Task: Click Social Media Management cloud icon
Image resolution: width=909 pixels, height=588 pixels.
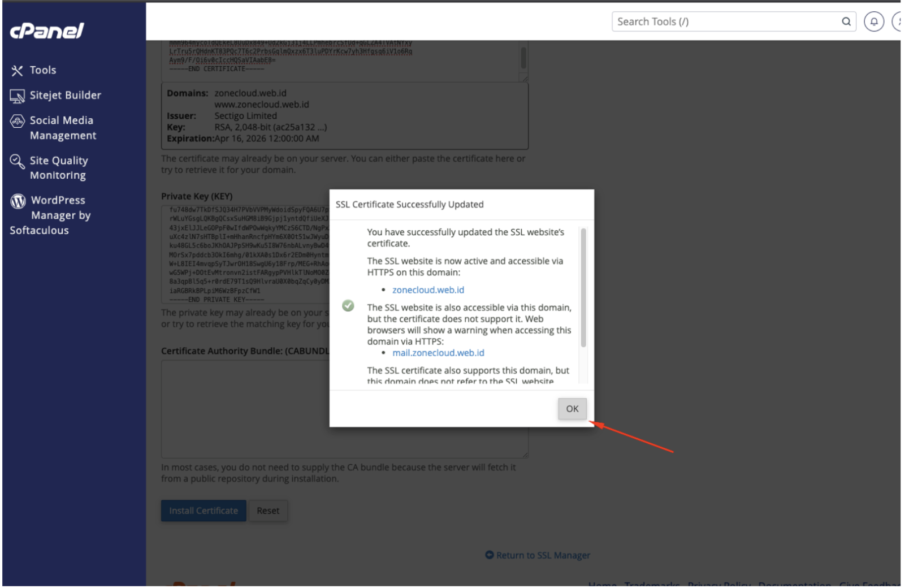Action: click(18, 121)
